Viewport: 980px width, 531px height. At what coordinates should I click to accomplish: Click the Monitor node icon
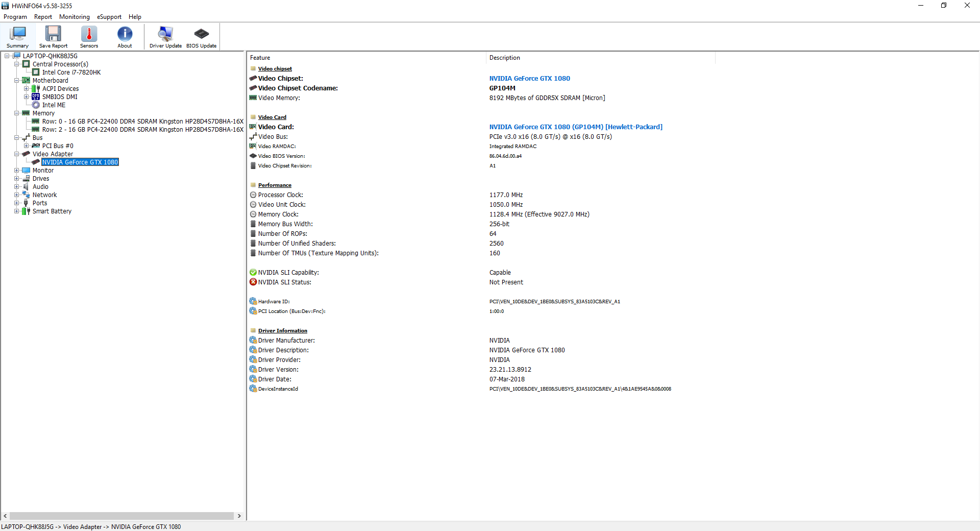tap(26, 171)
